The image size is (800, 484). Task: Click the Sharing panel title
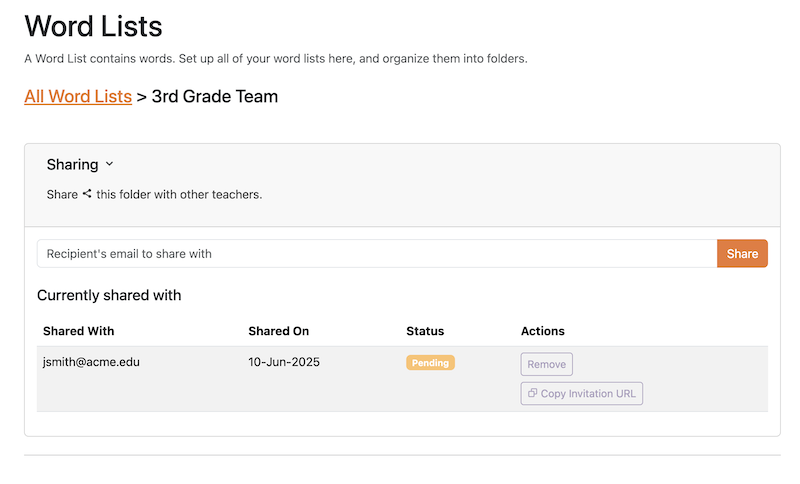click(72, 164)
